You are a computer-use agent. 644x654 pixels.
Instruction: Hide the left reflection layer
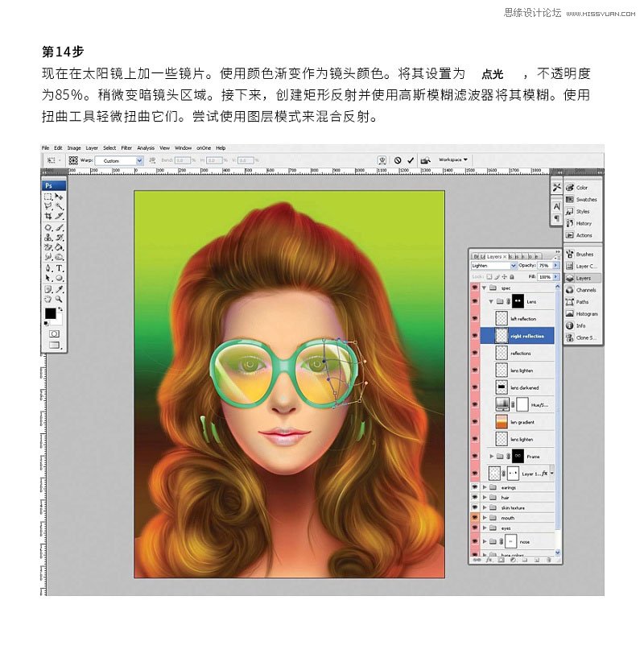coord(475,319)
